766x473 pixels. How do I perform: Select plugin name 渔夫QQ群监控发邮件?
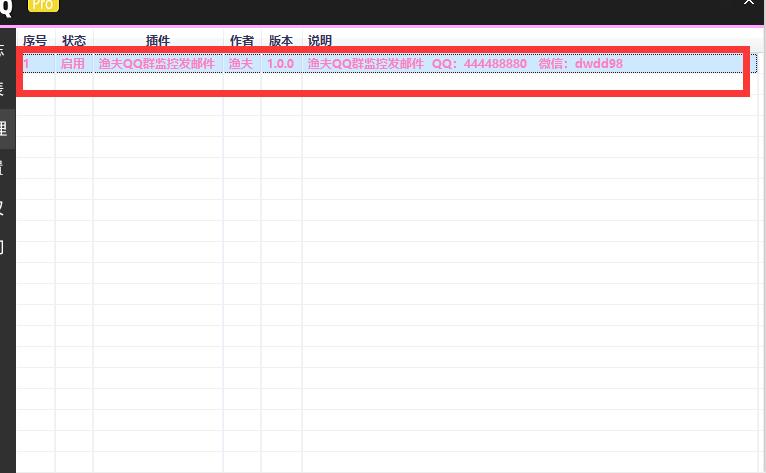click(156, 64)
